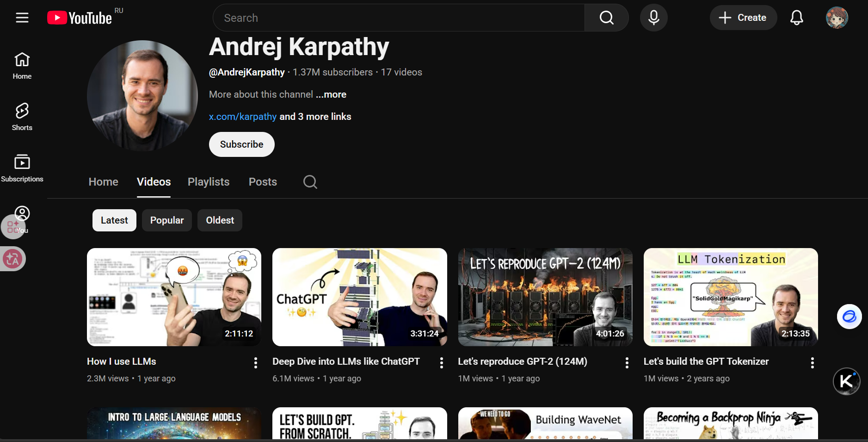This screenshot has height=442, width=868.
Task: Show and 3 more links
Action: [x=315, y=117]
